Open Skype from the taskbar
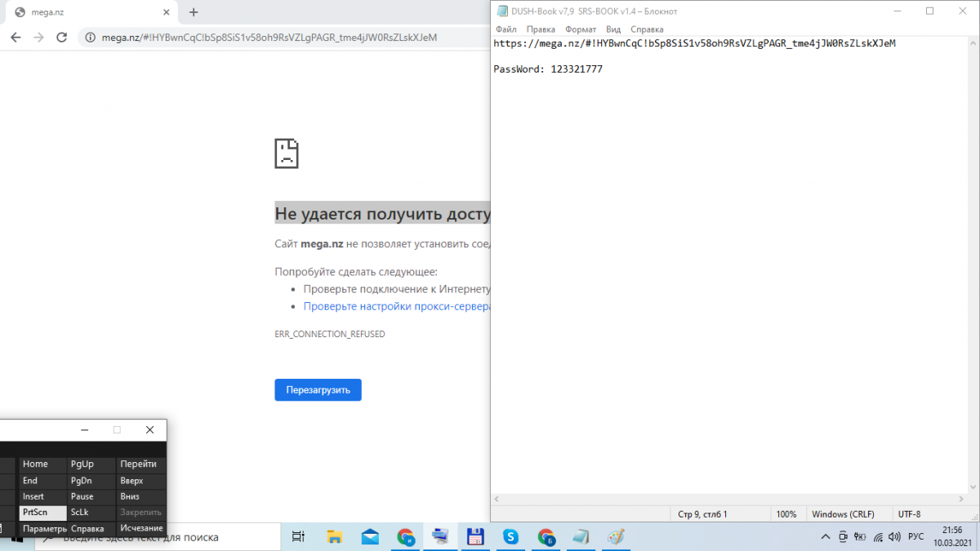 [511, 536]
